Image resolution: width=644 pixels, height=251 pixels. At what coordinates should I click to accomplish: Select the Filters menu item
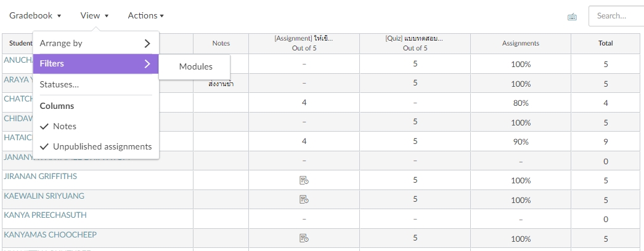[x=96, y=63]
